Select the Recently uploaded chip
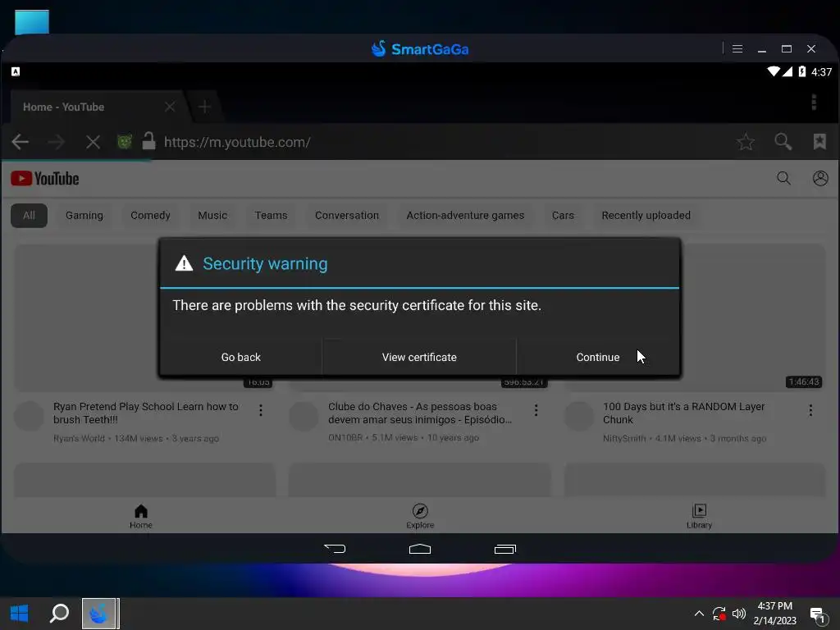 [646, 216]
